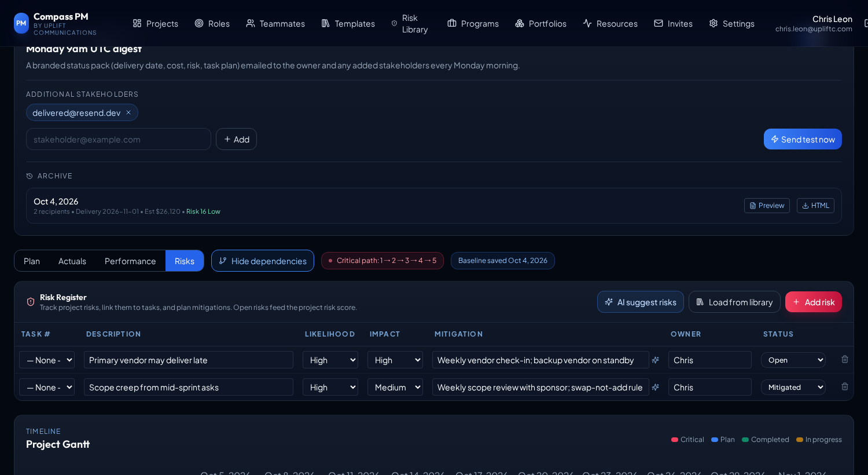Open Impact dropdown showing Medium

(x=395, y=387)
